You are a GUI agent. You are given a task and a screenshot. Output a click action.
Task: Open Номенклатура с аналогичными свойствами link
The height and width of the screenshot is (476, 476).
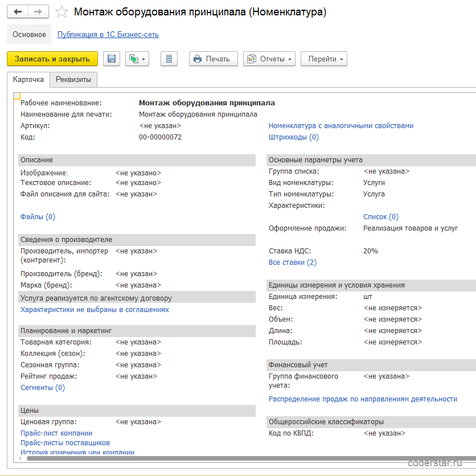pyautogui.click(x=341, y=126)
